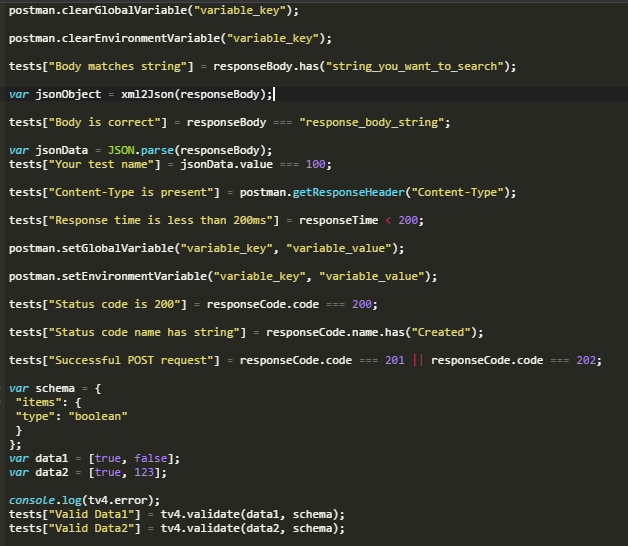Click the "Valid Data1" test line
The height and width of the screenshot is (546, 628).
(x=177, y=515)
